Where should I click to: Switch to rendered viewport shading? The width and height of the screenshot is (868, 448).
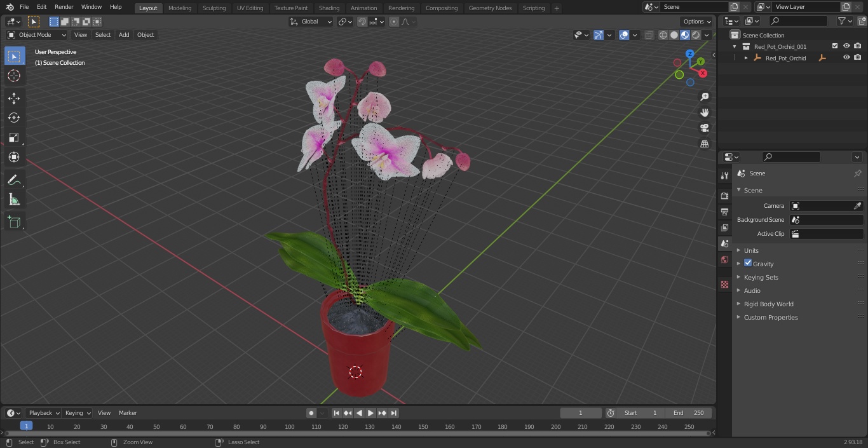(x=696, y=35)
